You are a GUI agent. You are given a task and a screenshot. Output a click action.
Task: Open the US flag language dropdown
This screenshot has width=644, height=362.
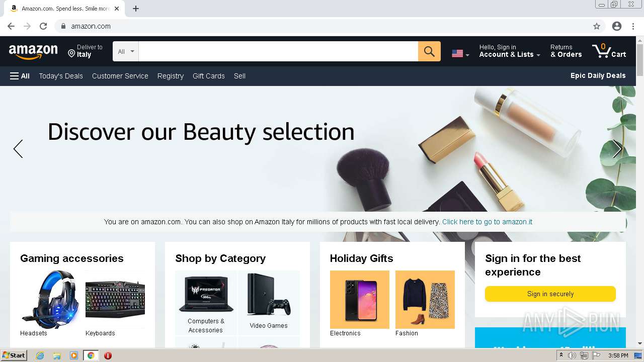coord(460,53)
